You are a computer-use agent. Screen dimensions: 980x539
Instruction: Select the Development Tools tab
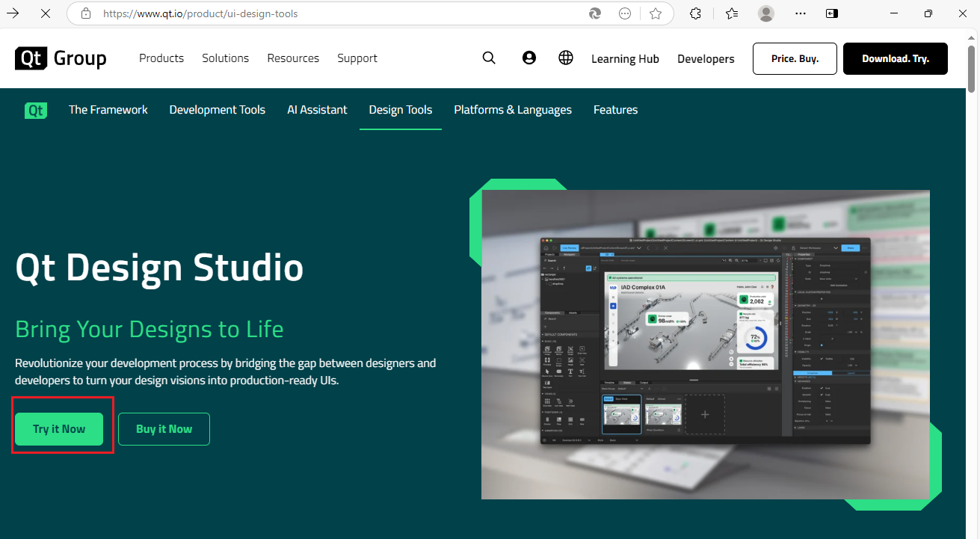(x=218, y=110)
